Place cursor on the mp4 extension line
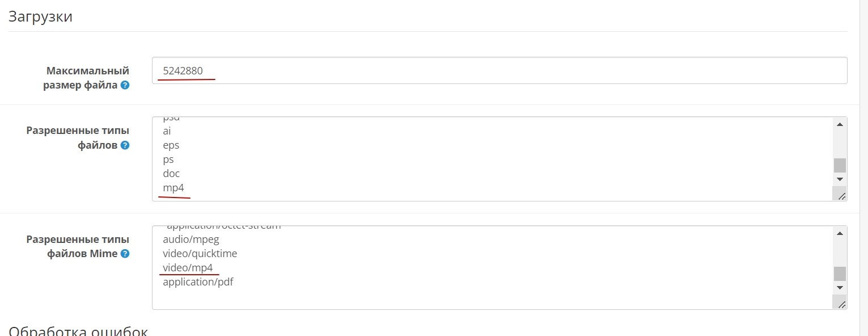The width and height of the screenshot is (868, 336). click(x=173, y=188)
